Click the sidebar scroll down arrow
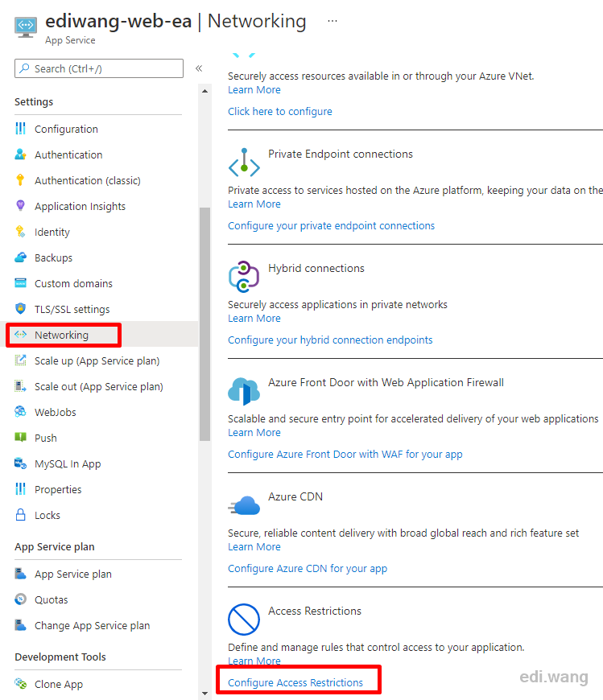The image size is (603, 700). point(205,694)
